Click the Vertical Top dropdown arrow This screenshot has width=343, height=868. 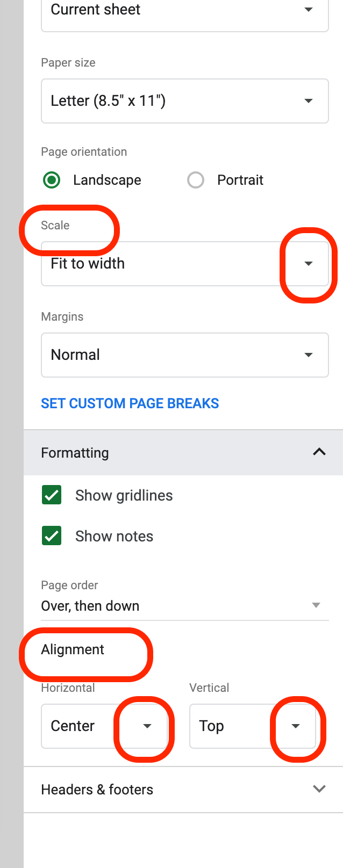(x=296, y=726)
